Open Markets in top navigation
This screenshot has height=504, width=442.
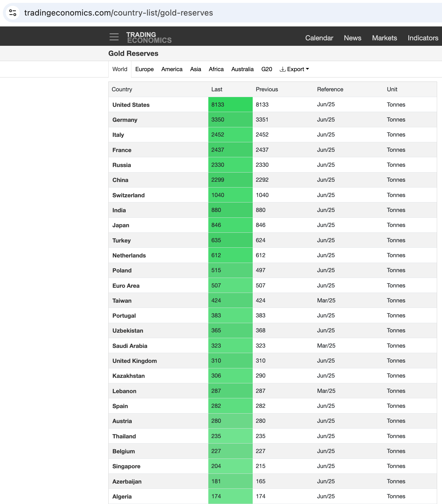(384, 38)
